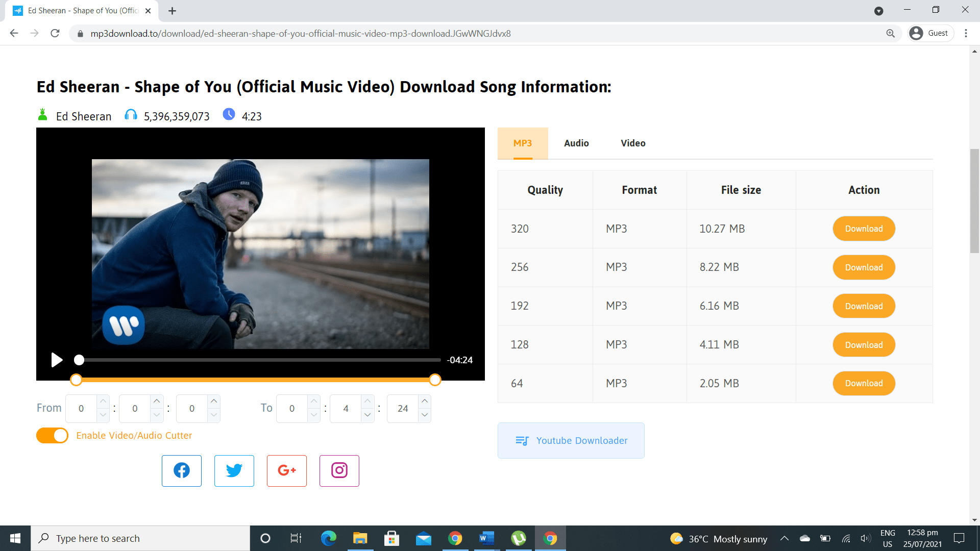The width and height of the screenshot is (980, 551).
Task: Disable the Video/Audio Cutter toggle
Action: (x=52, y=435)
